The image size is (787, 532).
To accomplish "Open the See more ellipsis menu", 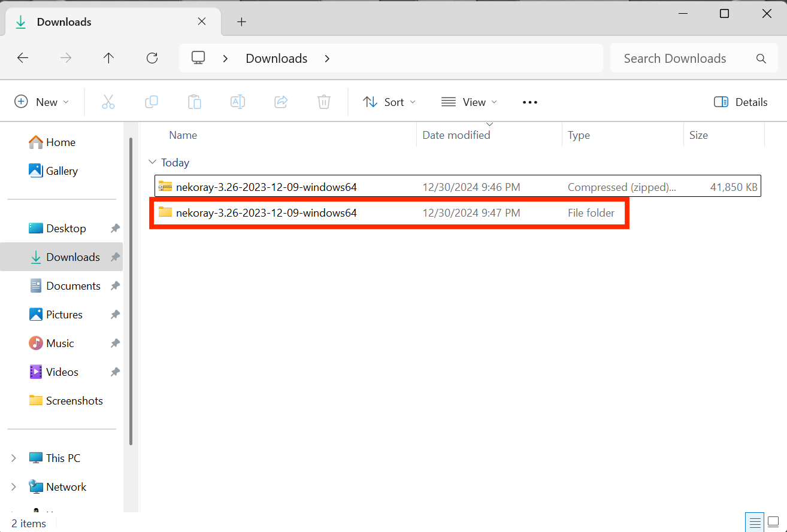I will click(x=530, y=102).
